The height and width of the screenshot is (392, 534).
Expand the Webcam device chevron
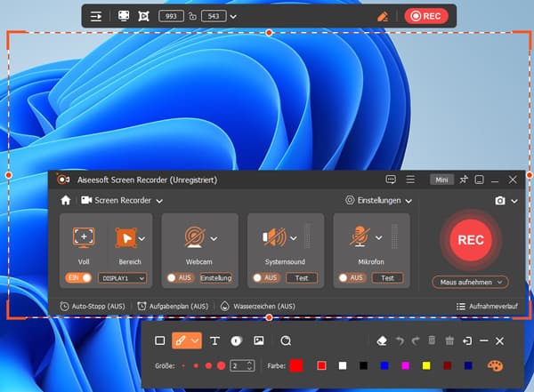214,238
